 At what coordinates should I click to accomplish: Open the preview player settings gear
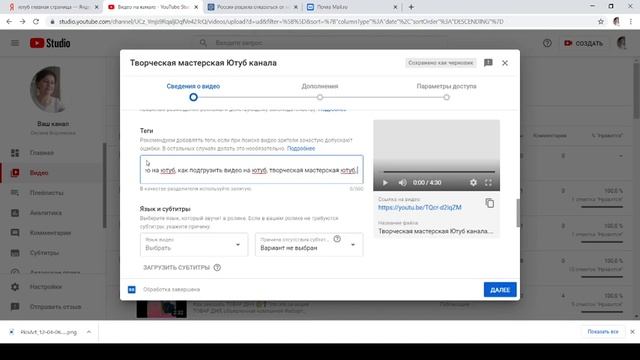473,182
